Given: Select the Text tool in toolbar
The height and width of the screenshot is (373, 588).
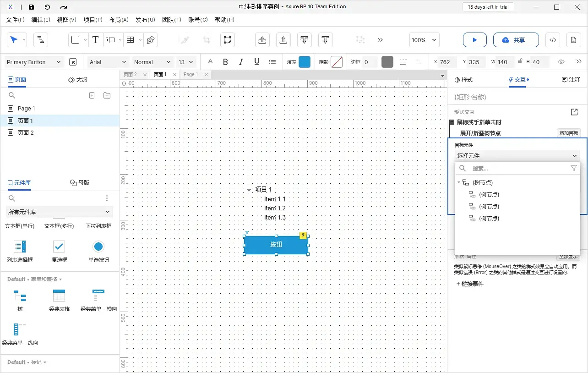Looking at the screenshot, I should pos(95,40).
